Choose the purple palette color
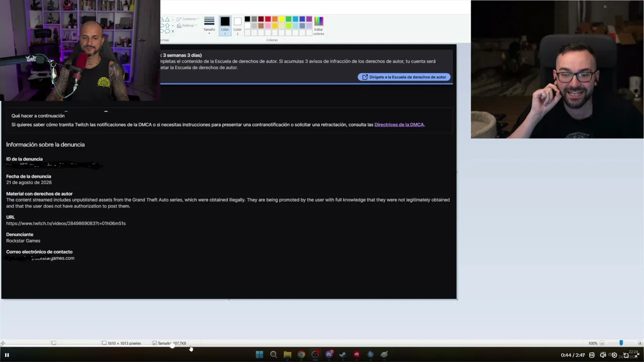 (309, 19)
